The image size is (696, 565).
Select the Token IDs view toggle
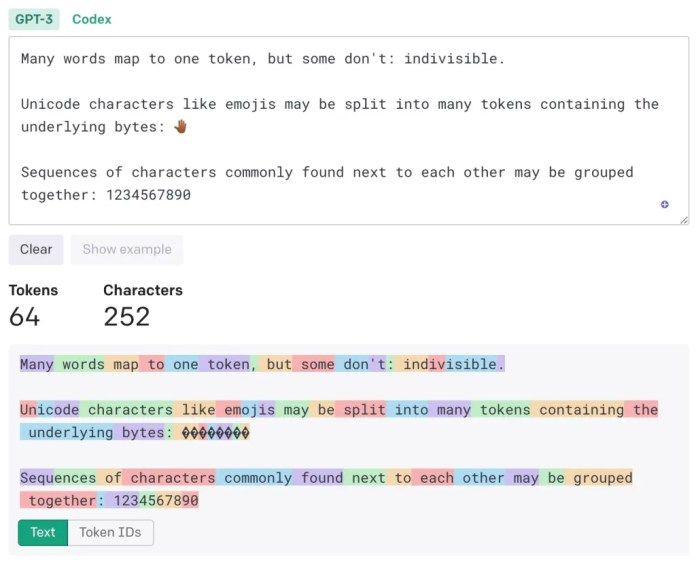coord(110,532)
